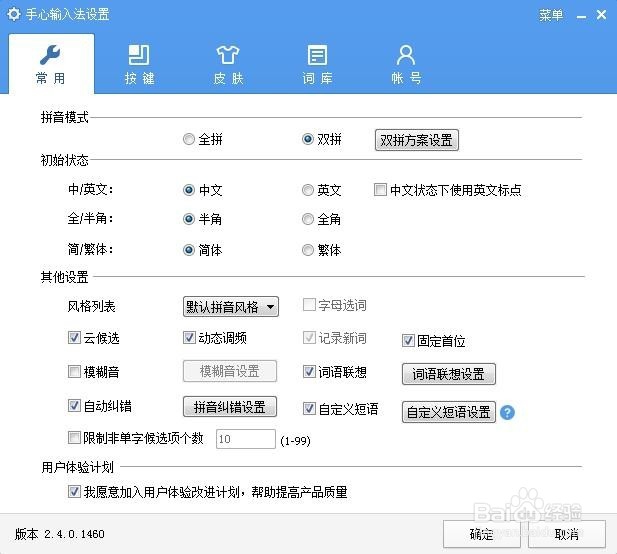Click the (1-99) range hint text
This screenshot has width=617, height=554.
click(296, 440)
